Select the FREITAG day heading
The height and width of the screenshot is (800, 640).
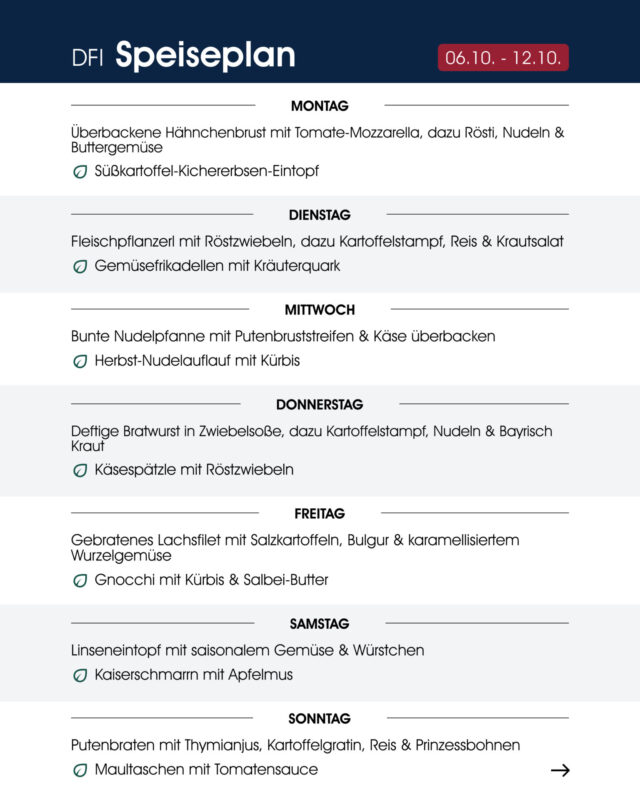(320, 514)
